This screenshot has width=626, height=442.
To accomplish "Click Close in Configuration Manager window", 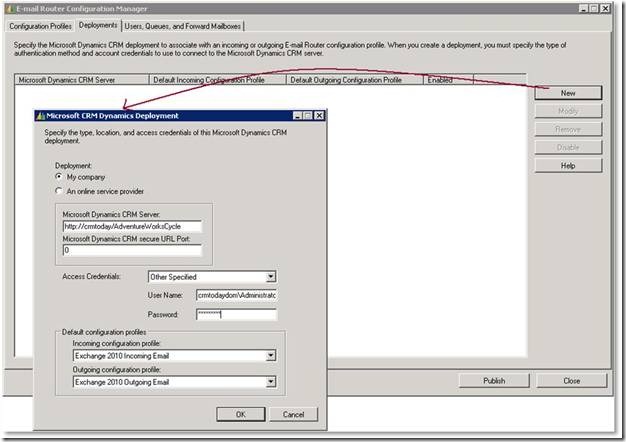I will [x=572, y=381].
